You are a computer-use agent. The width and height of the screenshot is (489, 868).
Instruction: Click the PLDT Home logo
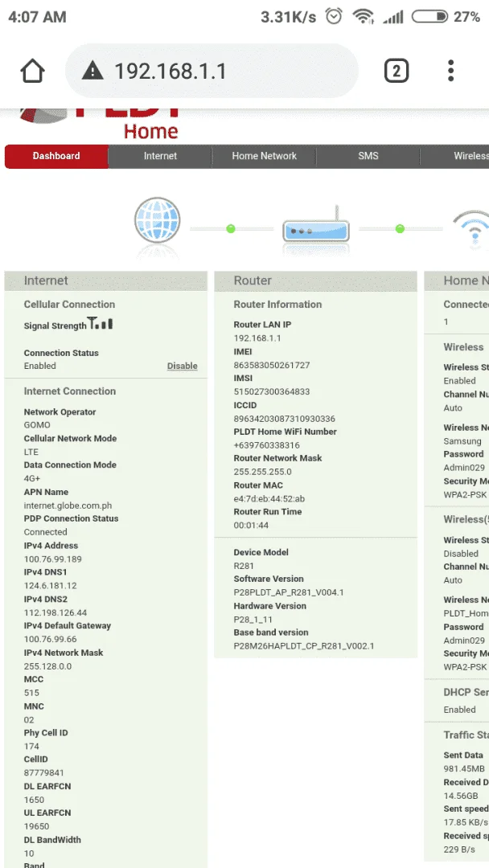pos(100,125)
